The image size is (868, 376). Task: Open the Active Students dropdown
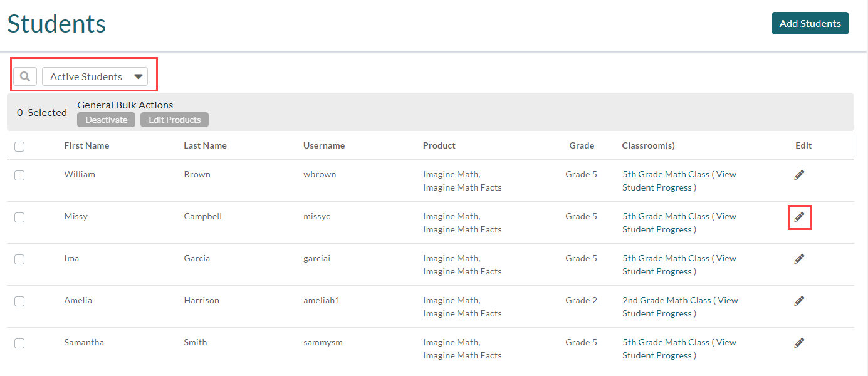coord(95,76)
